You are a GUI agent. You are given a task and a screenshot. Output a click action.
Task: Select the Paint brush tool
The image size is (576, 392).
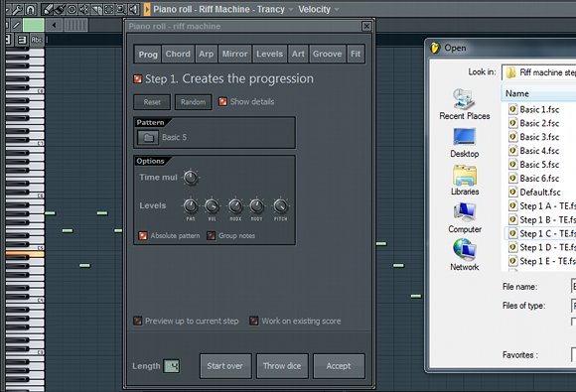(60, 10)
